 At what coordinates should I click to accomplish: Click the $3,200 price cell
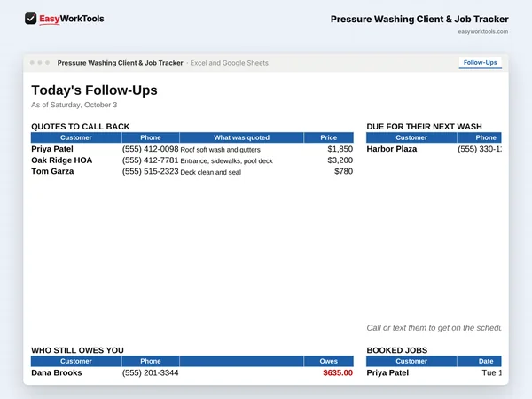(340, 160)
